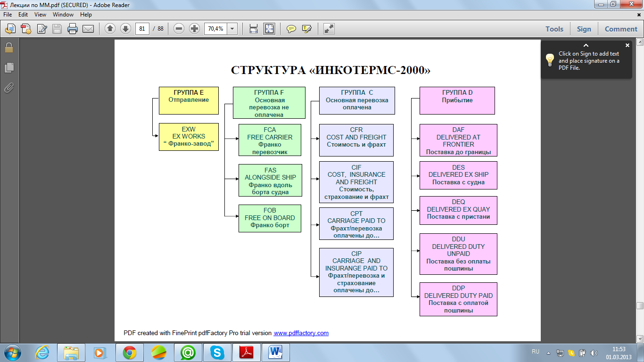Open the Sign pane
The image size is (644, 362).
tap(584, 29)
